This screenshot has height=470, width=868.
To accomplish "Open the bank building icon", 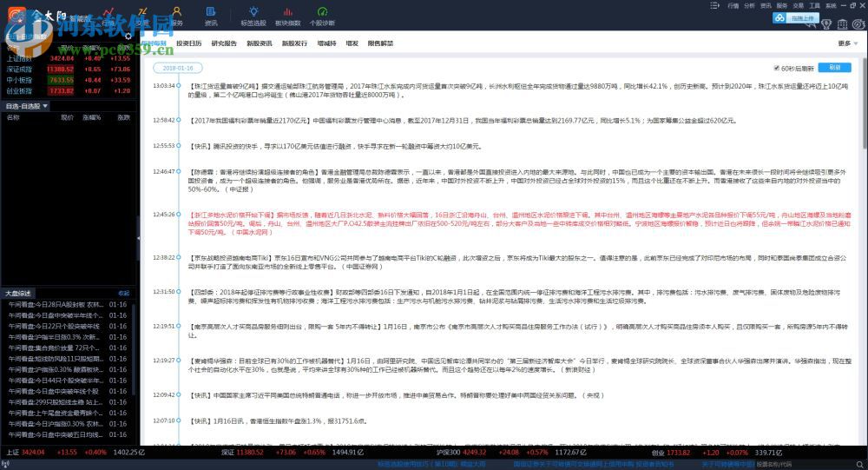I will coord(843,23).
